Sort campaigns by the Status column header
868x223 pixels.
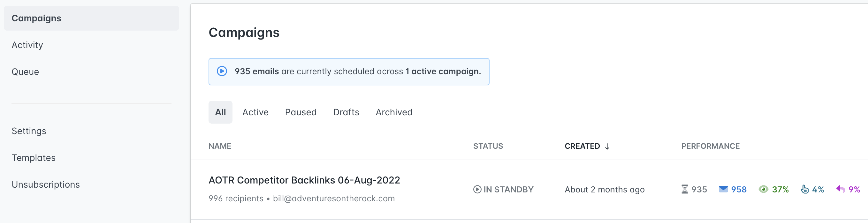click(488, 146)
